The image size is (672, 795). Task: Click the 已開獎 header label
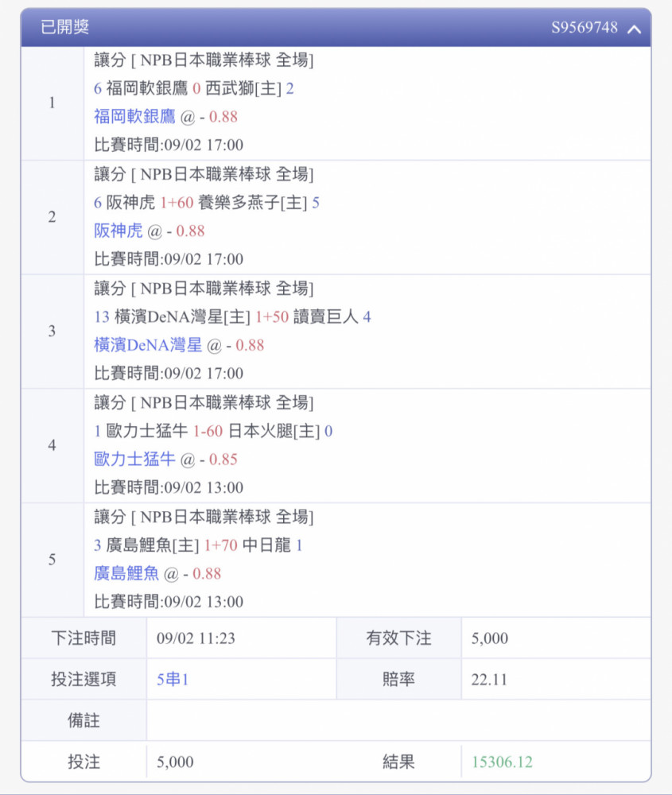(65, 27)
